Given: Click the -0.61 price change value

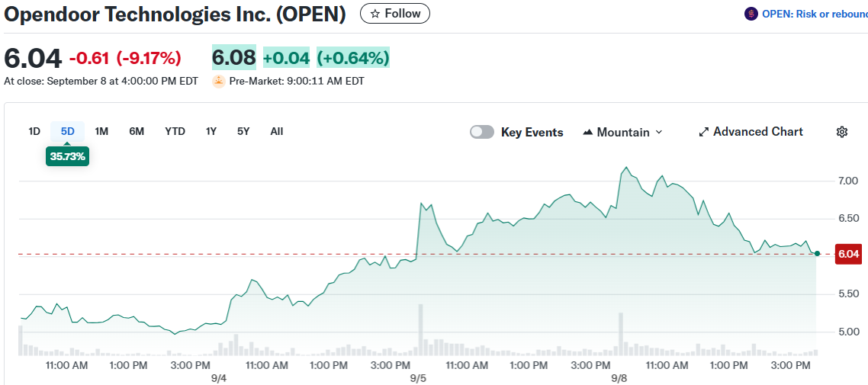Looking at the screenshot, I should pyautogui.click(x=89, y=57).
